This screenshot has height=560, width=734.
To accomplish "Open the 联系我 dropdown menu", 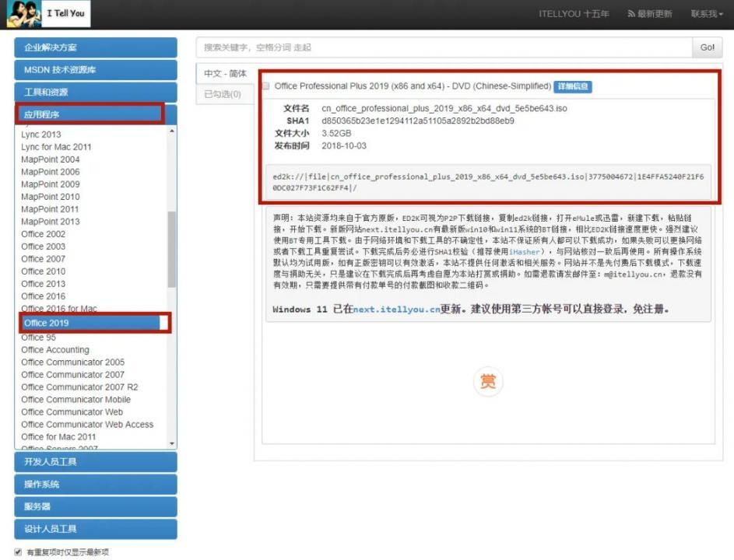I will [707, 14].
